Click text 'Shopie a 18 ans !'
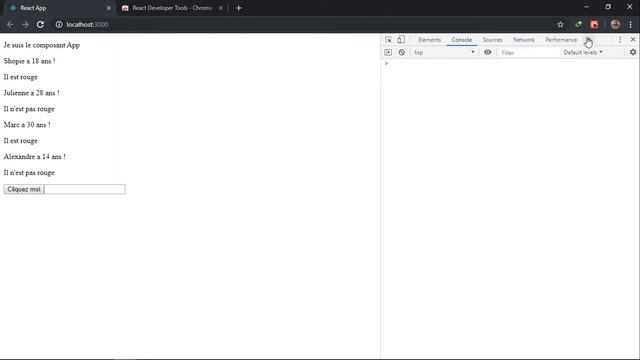Image resolution: width=640 pixels, height=360 pixels. click(x=29, y=61)
